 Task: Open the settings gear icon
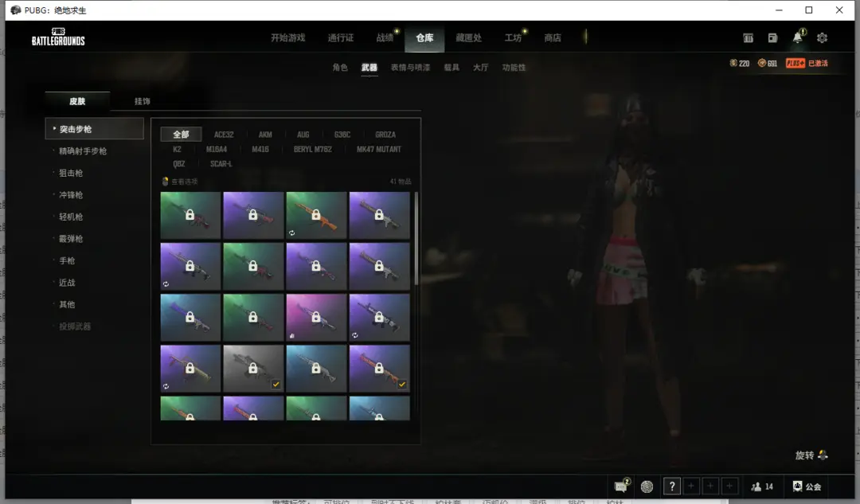pyautogui.click(x=822, y=38)
